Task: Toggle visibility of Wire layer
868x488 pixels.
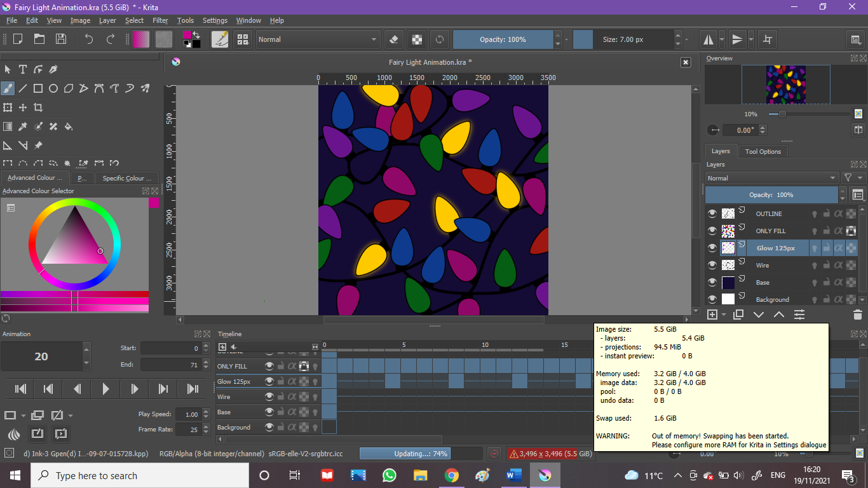Action: (712, 266)
